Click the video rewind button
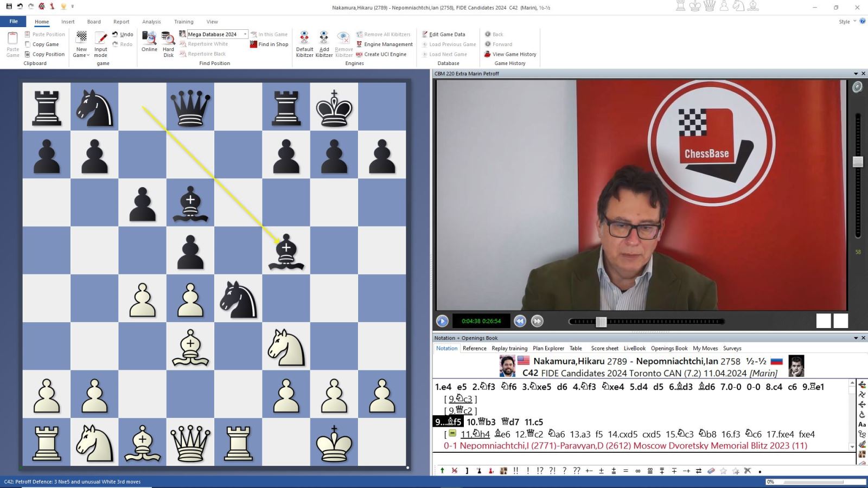The height and width of the screenshot is (488, 868). (x=520, y=321)
